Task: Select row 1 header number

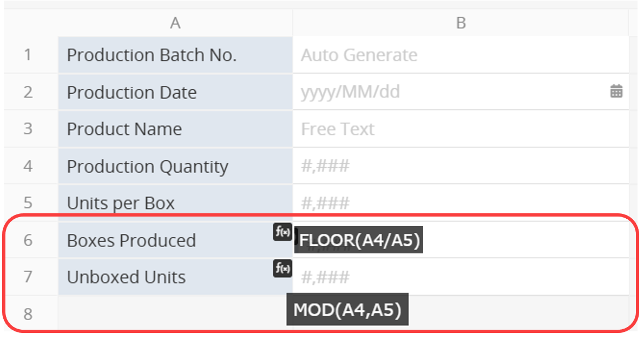Action: point(28,55)
